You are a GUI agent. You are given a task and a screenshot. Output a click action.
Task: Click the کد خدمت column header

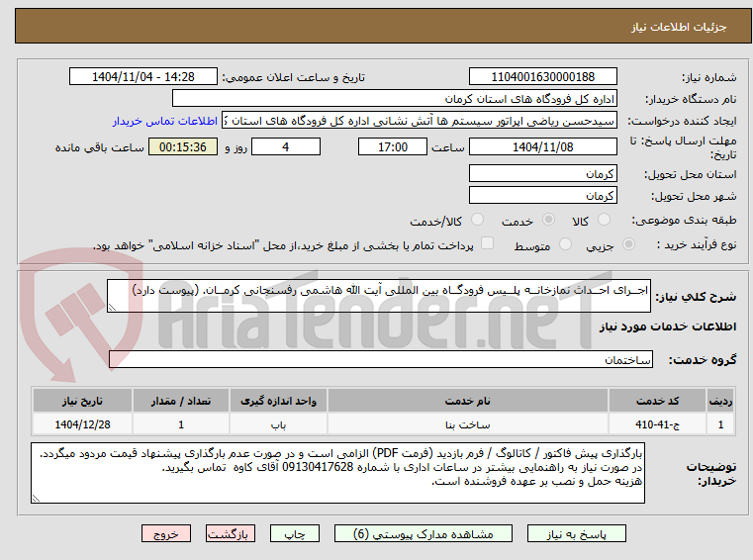coord(657,401)
